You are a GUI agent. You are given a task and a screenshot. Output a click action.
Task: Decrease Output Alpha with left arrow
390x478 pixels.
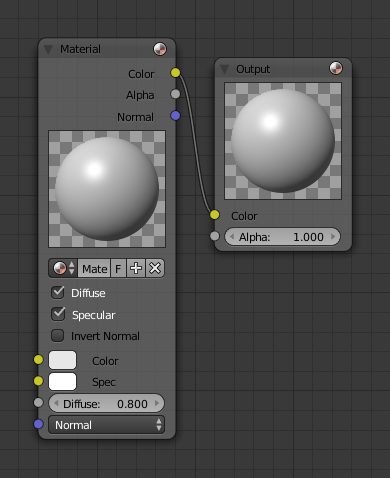232,237
